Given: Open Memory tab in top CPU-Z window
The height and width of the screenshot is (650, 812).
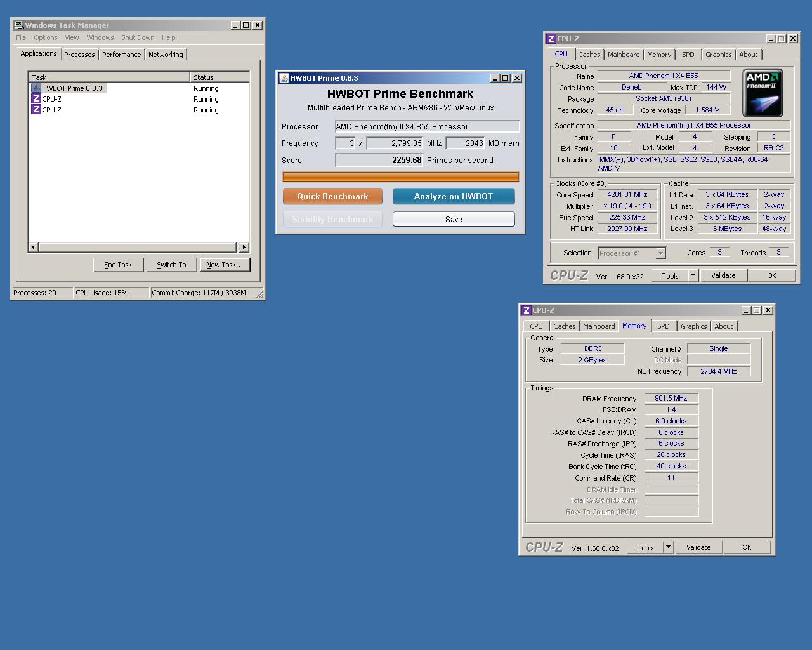Looking at the screenshot, I should pos(659,55).
